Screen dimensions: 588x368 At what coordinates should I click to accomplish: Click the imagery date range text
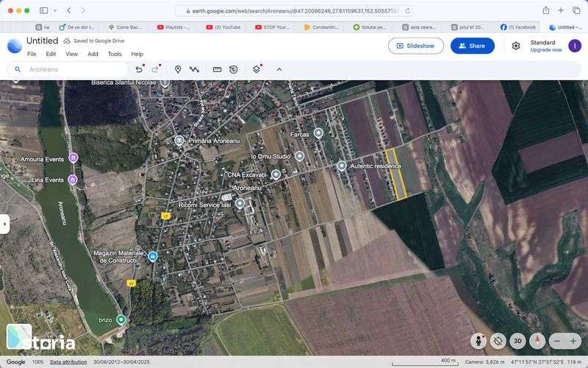pos(121,362)
